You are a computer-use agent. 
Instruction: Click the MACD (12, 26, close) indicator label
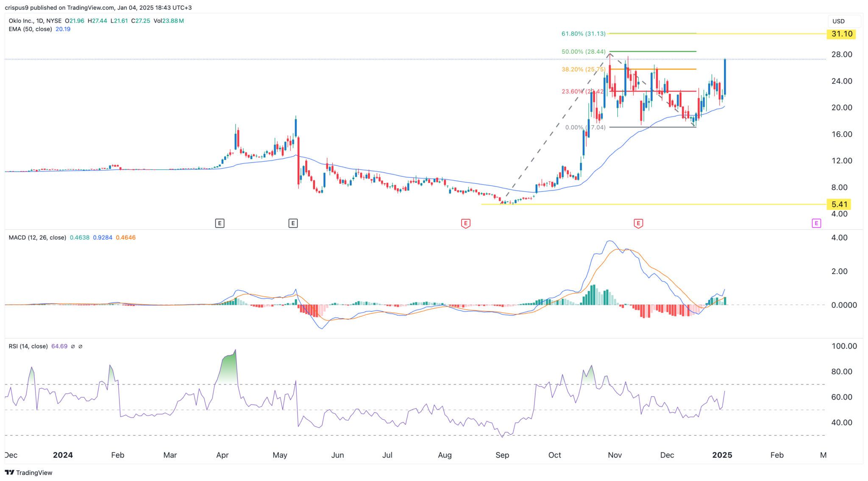37,238
